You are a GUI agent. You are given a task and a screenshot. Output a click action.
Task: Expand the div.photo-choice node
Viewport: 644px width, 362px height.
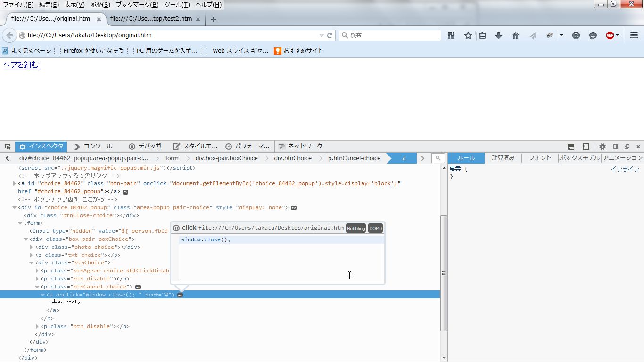click(x=32, y=247)
